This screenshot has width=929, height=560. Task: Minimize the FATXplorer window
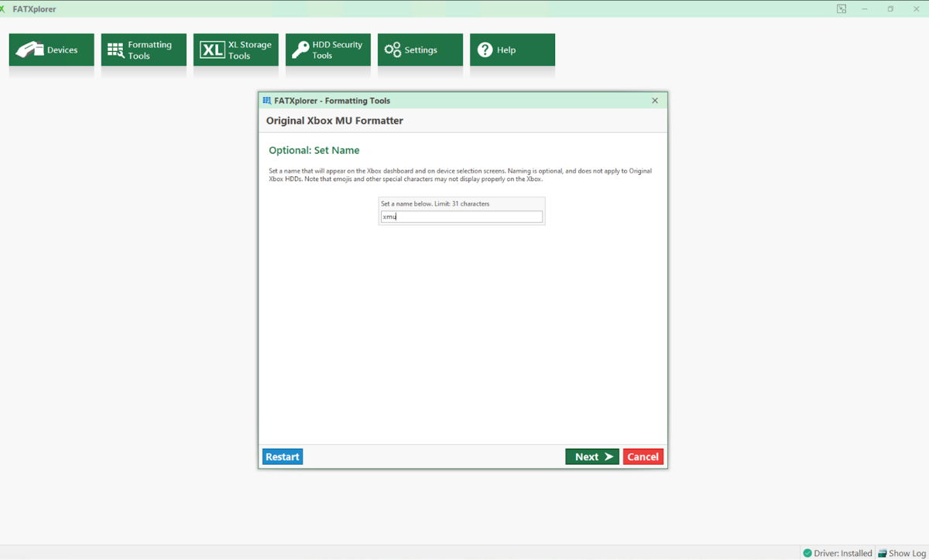(865, 9)
